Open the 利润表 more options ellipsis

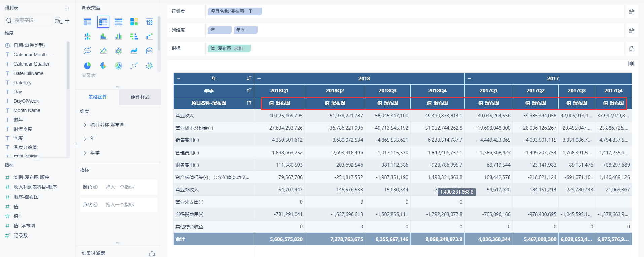[x=67, y=8]
